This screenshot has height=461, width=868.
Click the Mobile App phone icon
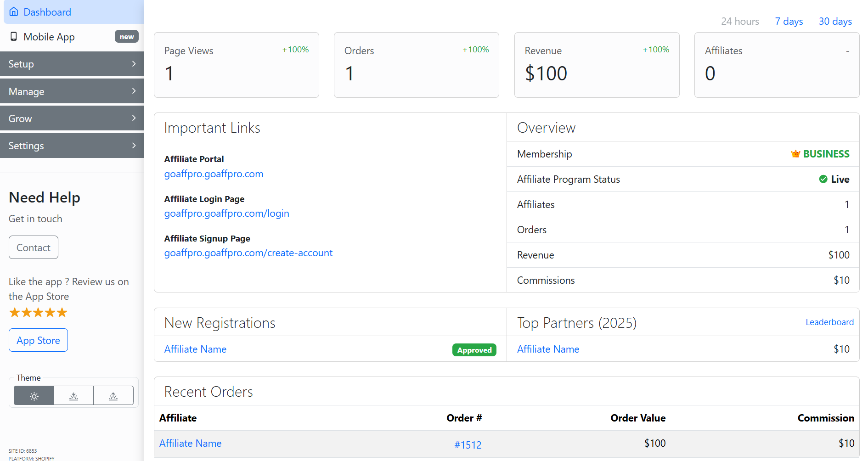click(x=14, y=37)
